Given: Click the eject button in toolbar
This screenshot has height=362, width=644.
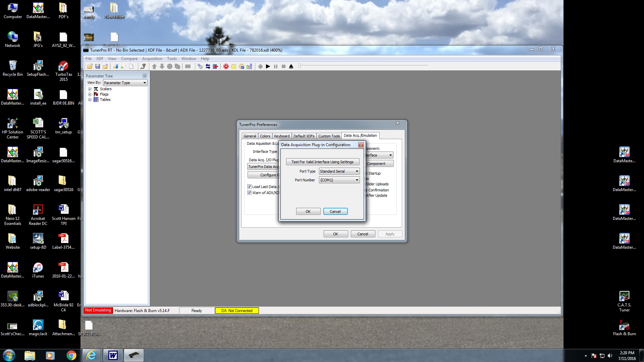Looking at the screenshot, I should pos(291,66).
